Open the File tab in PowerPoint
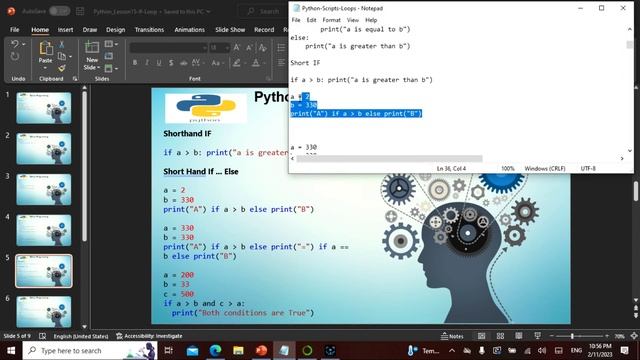Viewport: 640px width, 360px height. [x=15, y=30]
